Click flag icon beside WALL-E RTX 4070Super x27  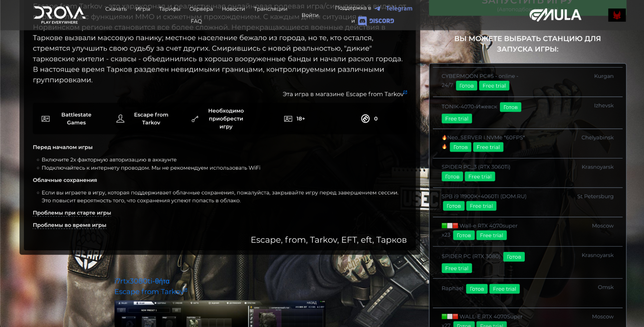[450, 316]
